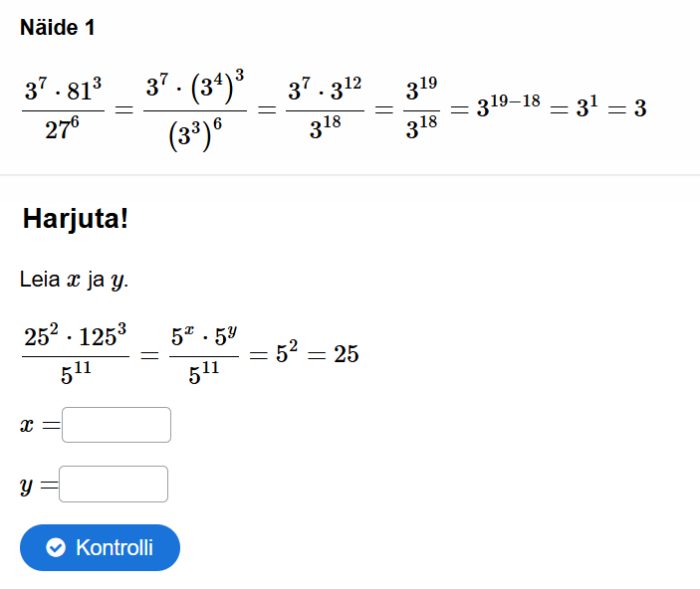Click the fraction containing 5^x times 5^y
This screenshot has height=589, width=700.
(204, 354)
